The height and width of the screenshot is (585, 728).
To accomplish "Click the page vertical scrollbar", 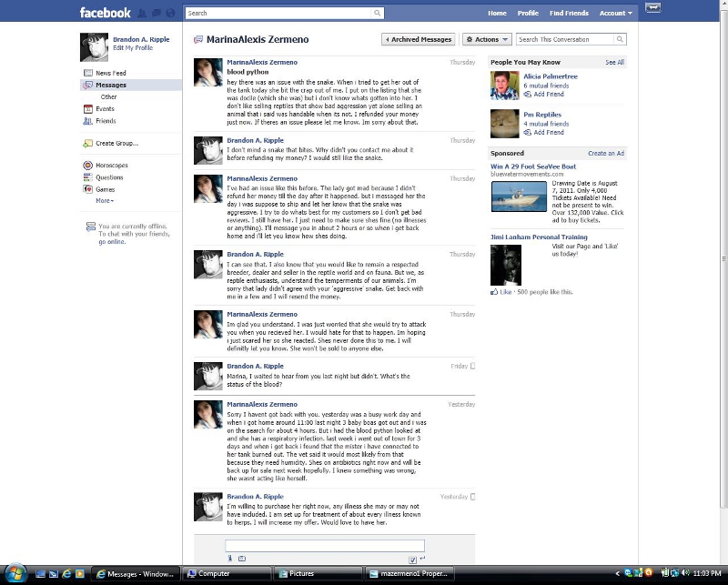I will coord(723,258).
